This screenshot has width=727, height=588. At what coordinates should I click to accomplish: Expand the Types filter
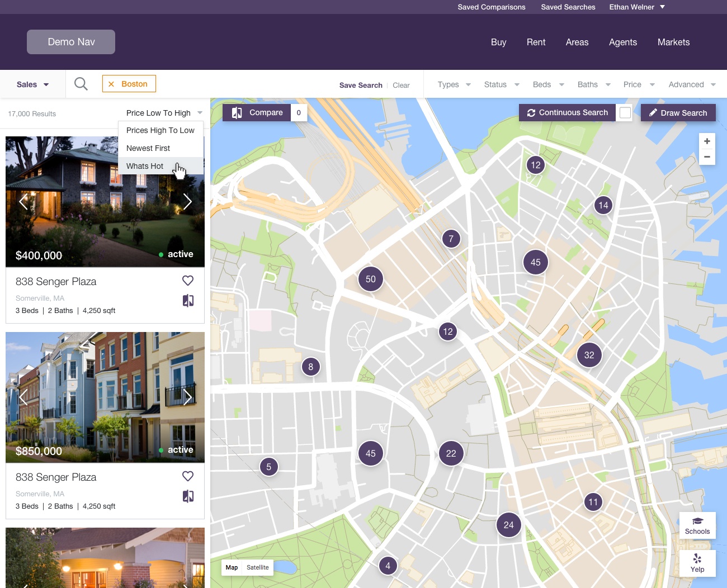pyautogui.click(x=454, y=84)
